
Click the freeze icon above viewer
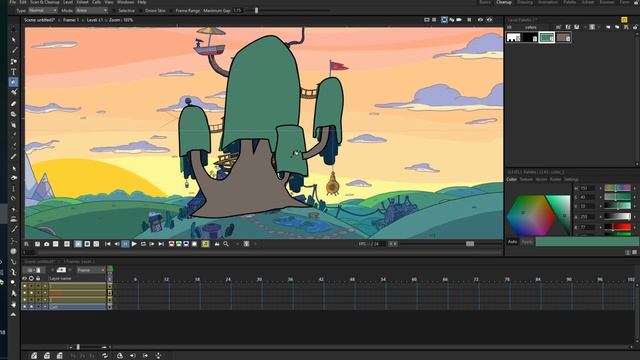pyautogui.click(x=469, y=20)
